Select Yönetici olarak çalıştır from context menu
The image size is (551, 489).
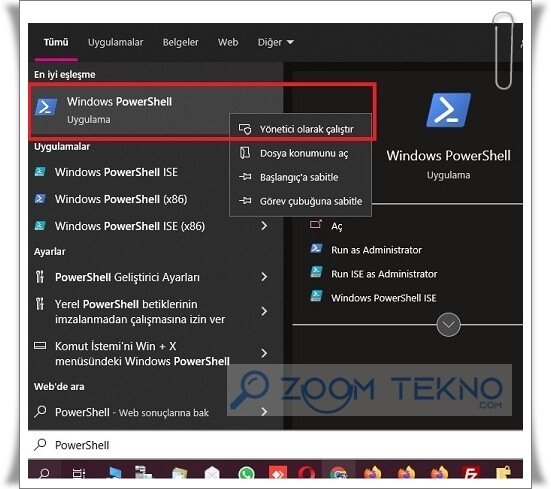(300, 129)
